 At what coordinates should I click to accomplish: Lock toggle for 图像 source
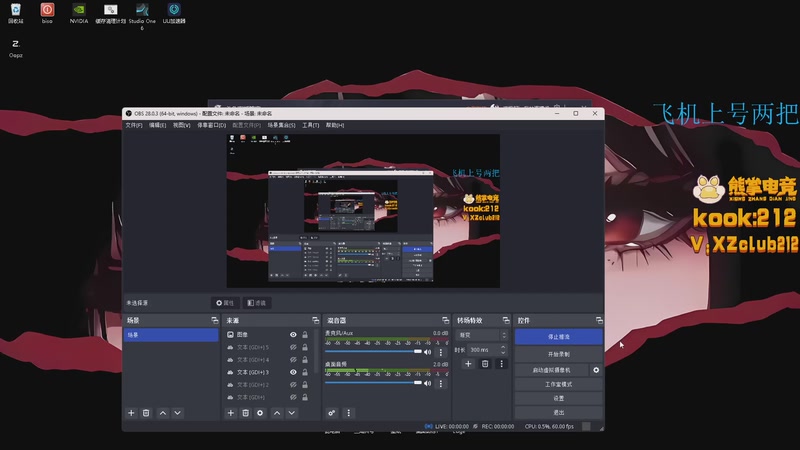tap(305, 335)
